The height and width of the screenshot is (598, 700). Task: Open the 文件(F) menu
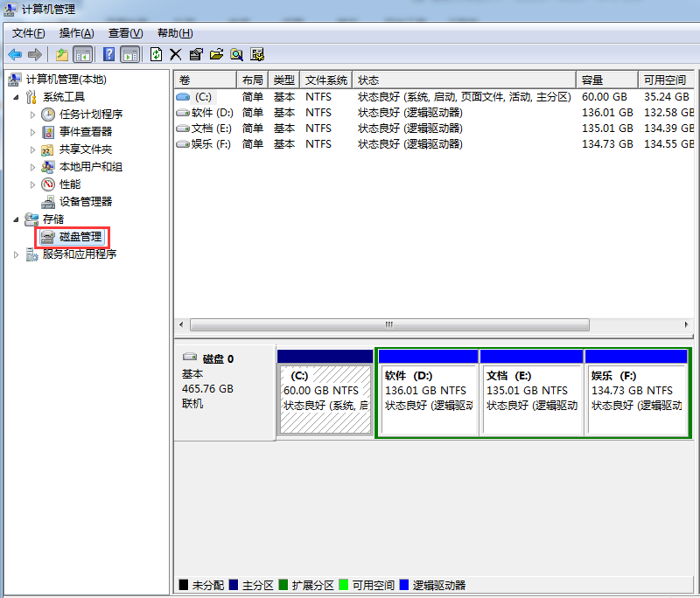coord(28,33)
